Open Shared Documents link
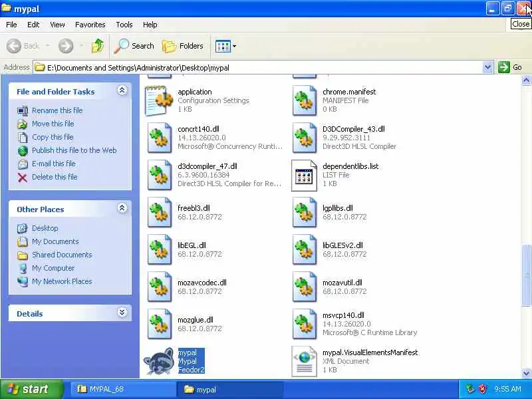 tap(62, 255)
